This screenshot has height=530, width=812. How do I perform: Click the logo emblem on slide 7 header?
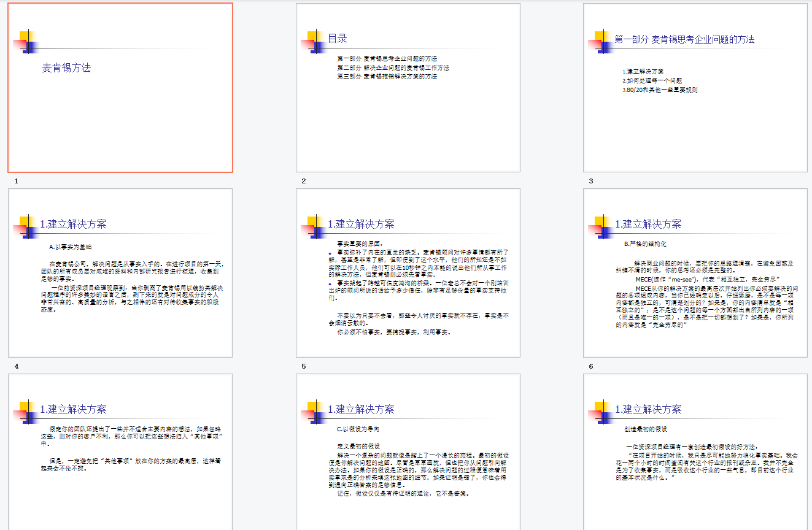pyautogui.click(x=28, y=411)
